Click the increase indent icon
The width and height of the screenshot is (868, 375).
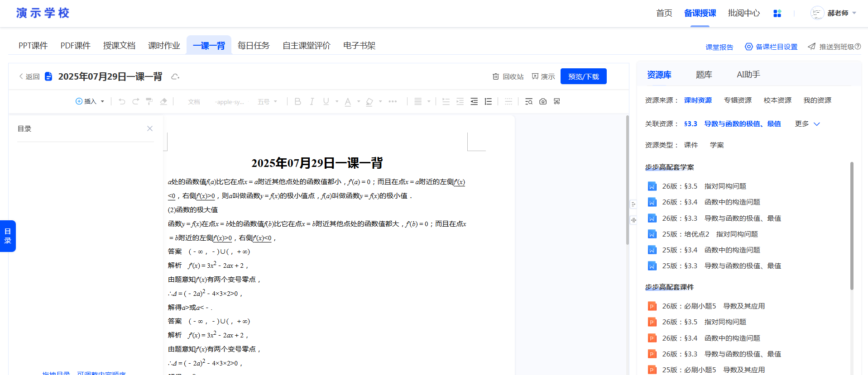click(x=460, y=101)
